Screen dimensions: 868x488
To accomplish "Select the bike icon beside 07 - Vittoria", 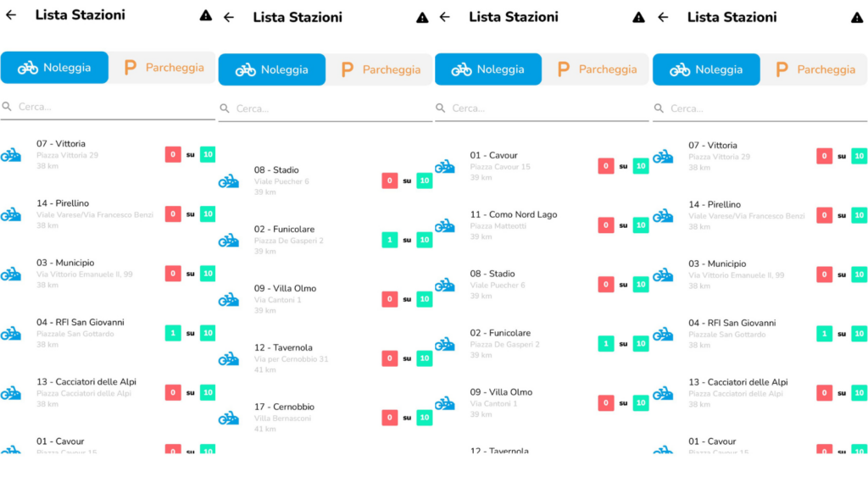I will click(x=12, y=154).
